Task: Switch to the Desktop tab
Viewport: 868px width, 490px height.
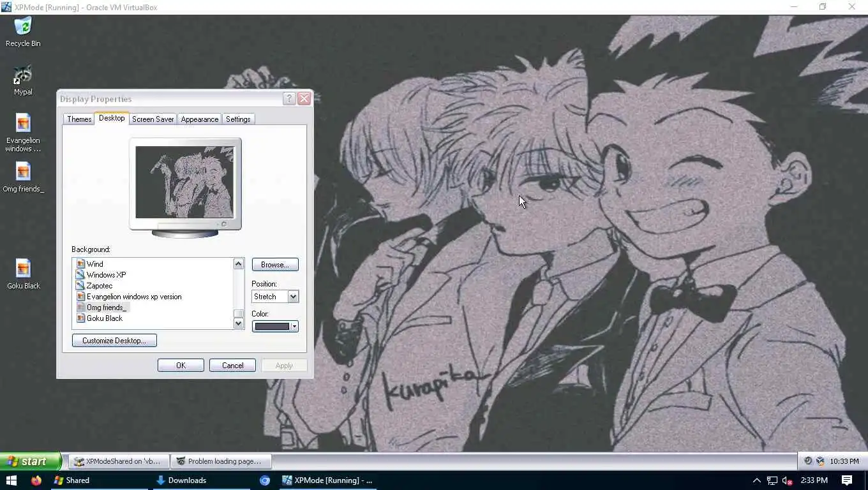Action: click(x=112, y=118)
